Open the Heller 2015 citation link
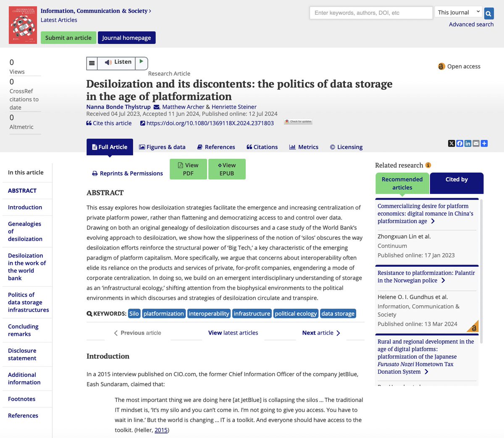The width and height of the screenshot is (504, 438). (161, 430)
